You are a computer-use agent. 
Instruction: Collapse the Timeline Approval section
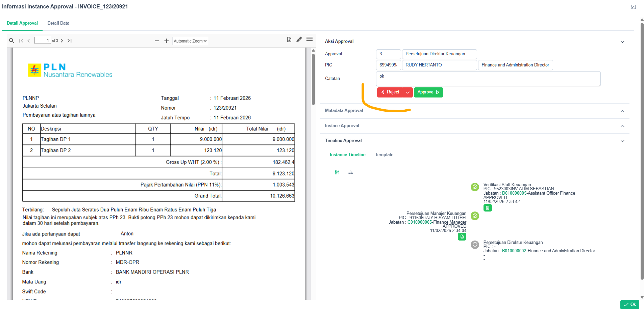[622, 141]
